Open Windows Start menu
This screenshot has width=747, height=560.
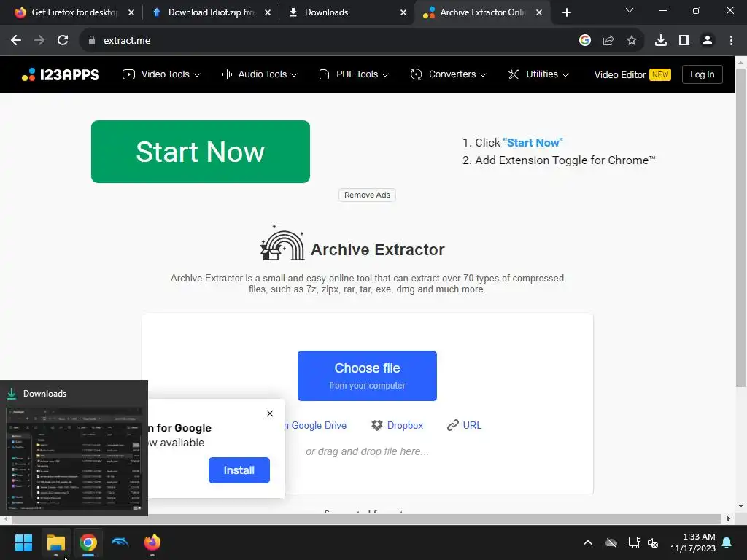tap(23, 542)
